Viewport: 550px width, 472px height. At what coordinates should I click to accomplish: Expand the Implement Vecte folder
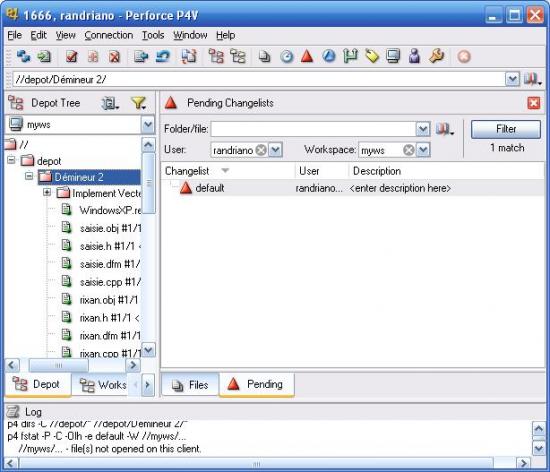coord(47,192)
